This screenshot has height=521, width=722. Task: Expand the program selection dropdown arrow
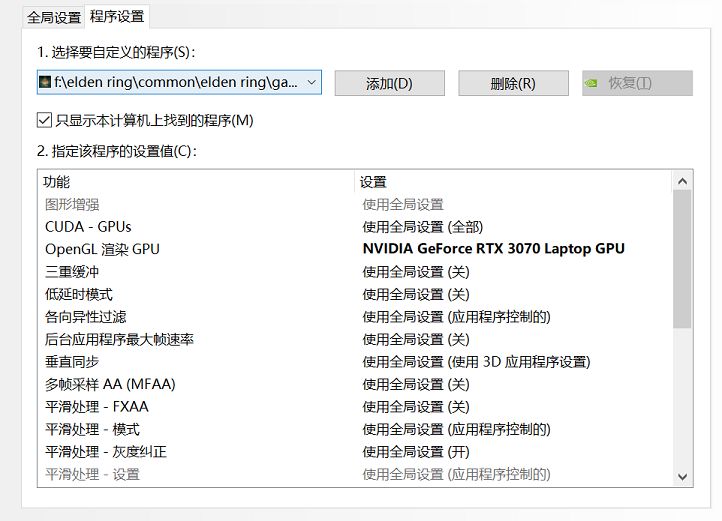coord(311,82)
